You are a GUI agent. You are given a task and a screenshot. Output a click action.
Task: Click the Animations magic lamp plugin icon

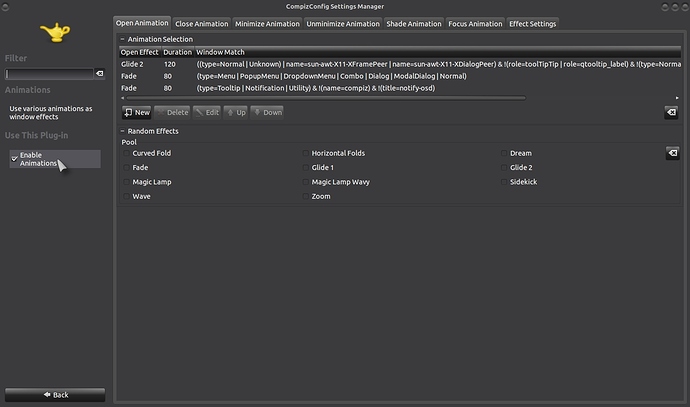coord(55,33)
